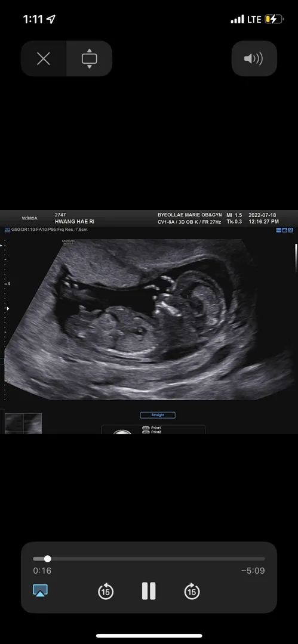The height and width of the screenshot is (644, 298).
Task: Click the progress track near its middle
Action: [x=149, y=559]
